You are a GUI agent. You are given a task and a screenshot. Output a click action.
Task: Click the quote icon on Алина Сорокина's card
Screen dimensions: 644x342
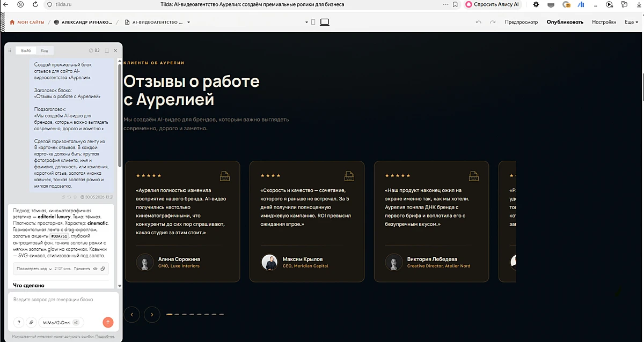225,176
